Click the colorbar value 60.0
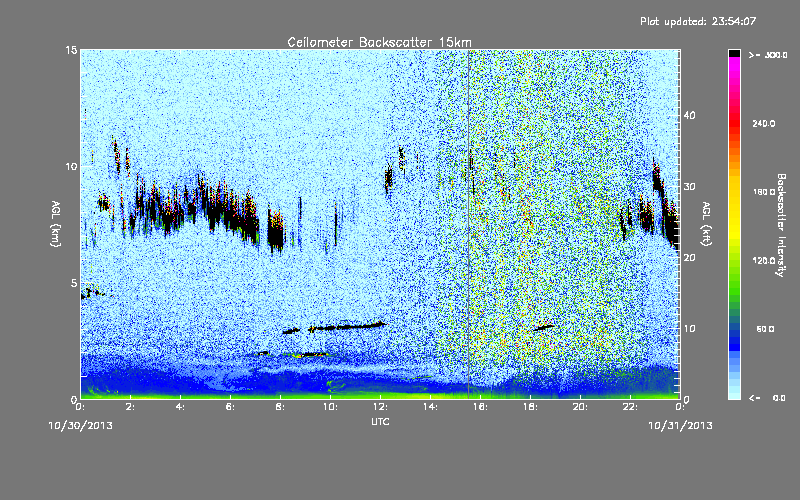Viewport: 800px width, 500px height. coord(765,329)
